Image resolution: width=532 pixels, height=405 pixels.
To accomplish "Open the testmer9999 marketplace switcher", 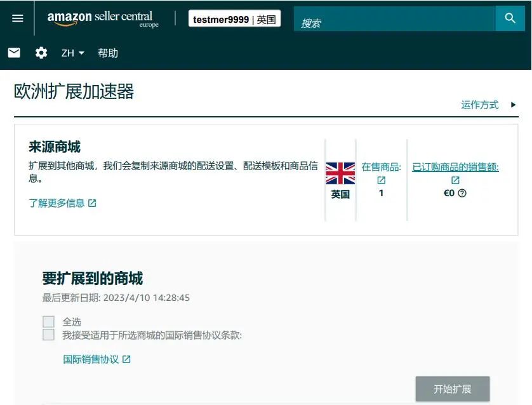I will 234,18.
